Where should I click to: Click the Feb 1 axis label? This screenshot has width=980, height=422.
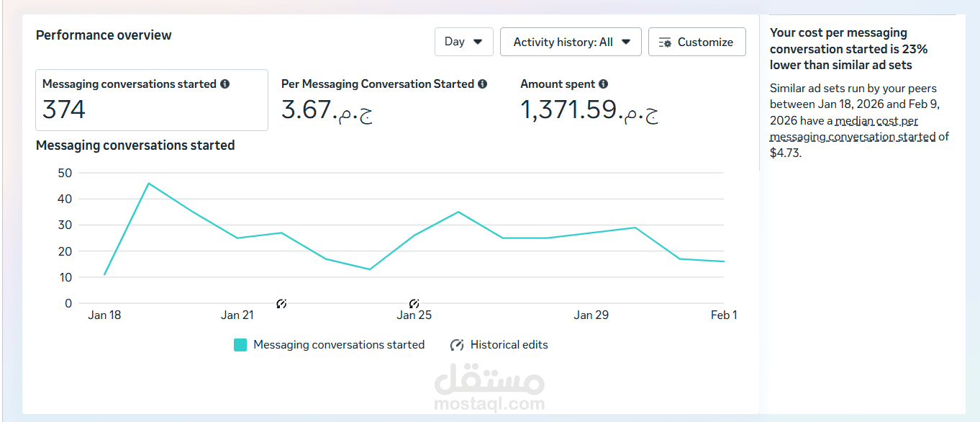point(724,315)
